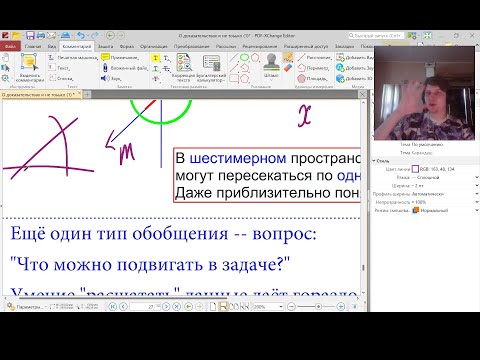Select the File Attachment tool

pyautogui.click(x=125, y=68)
